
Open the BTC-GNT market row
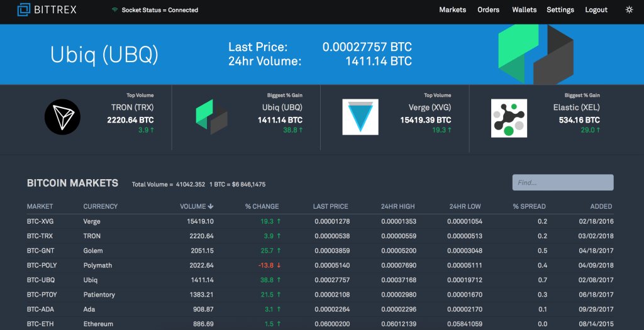320,251
